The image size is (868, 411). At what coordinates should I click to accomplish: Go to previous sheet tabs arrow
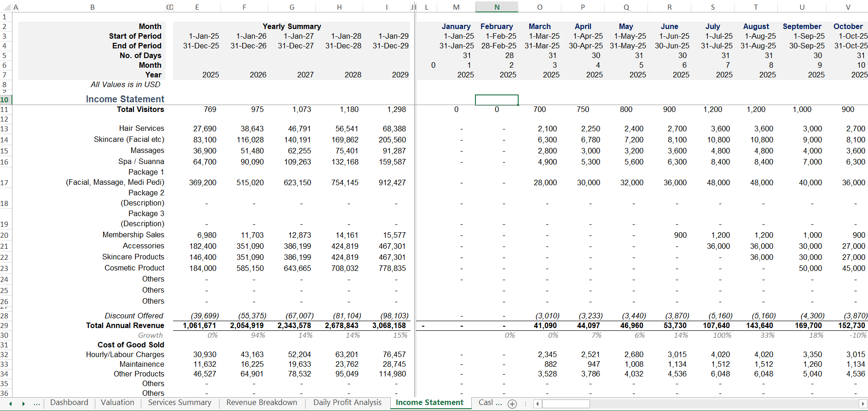tap(11, 404)
